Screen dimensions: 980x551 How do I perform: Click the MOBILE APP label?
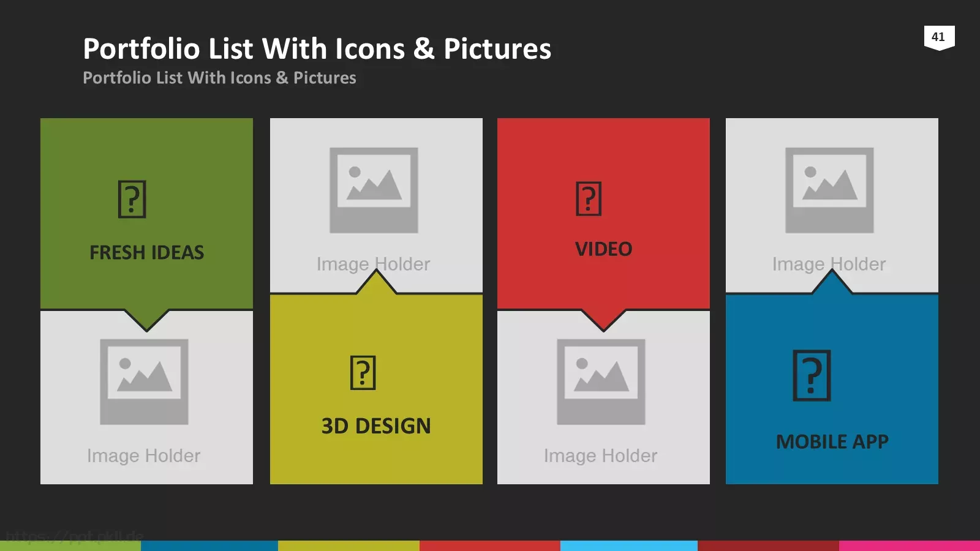click(832, 441)
